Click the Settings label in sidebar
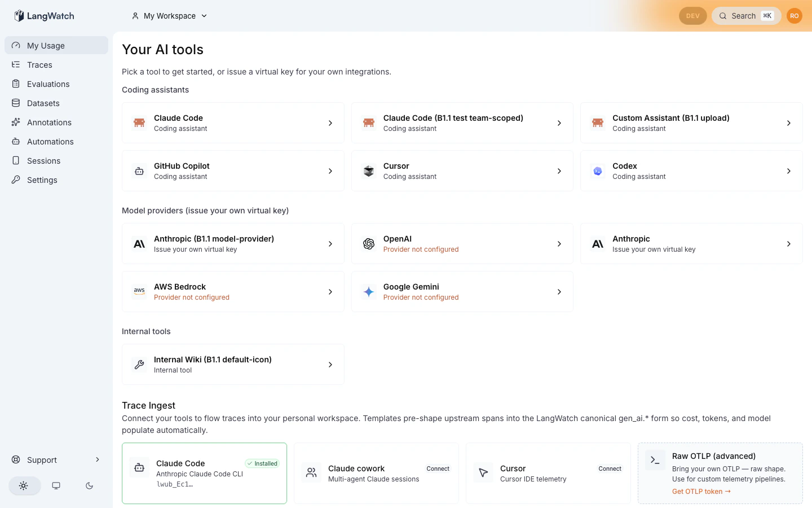The width and height of the screenshot is (812, 508). tap(42, 180)
